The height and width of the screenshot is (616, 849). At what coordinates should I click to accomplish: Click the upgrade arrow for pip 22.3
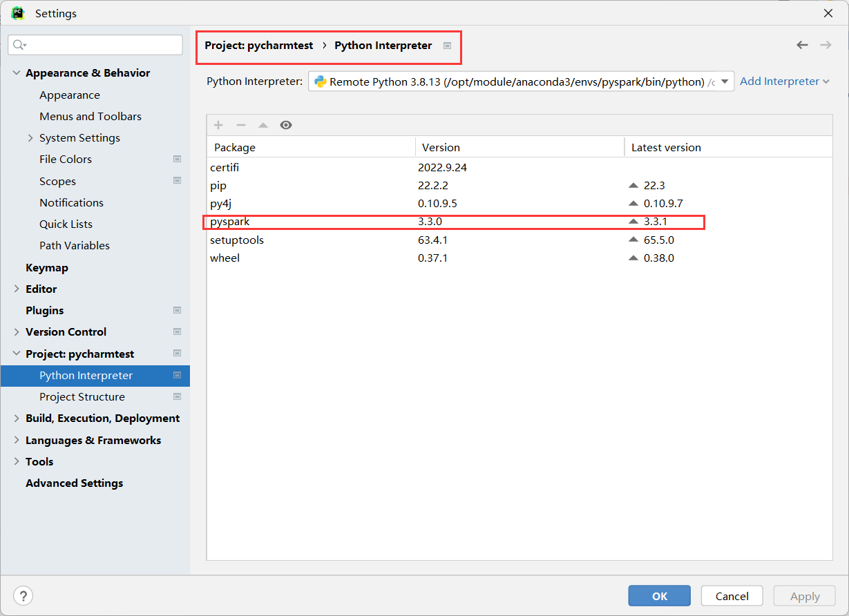[x=633, y=186]
